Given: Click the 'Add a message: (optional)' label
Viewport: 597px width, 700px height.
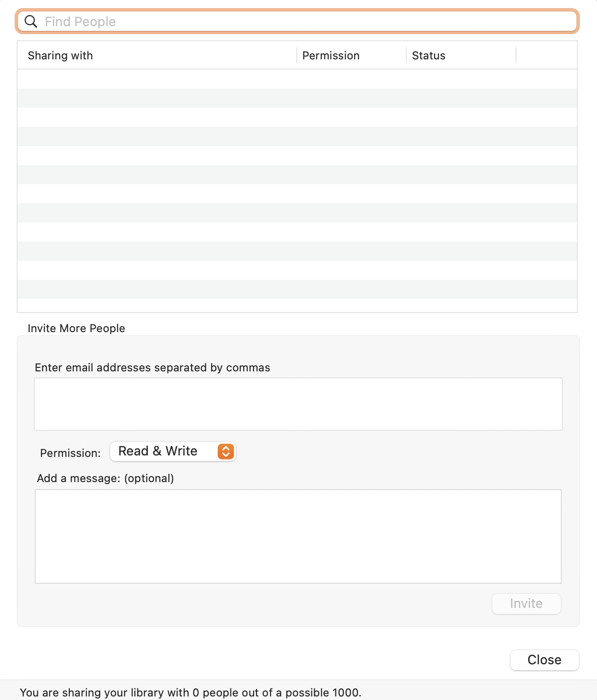Looking at the screenshot, I should 106,479.
